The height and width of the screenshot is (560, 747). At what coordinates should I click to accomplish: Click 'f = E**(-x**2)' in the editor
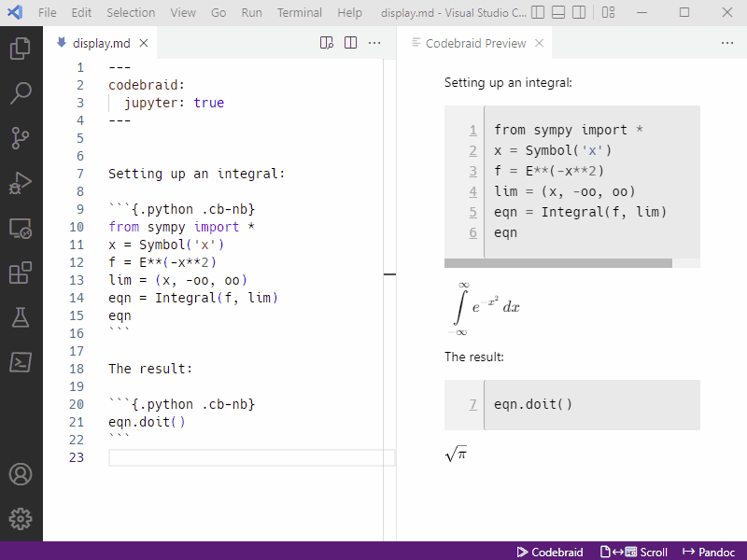coord(162,262)
